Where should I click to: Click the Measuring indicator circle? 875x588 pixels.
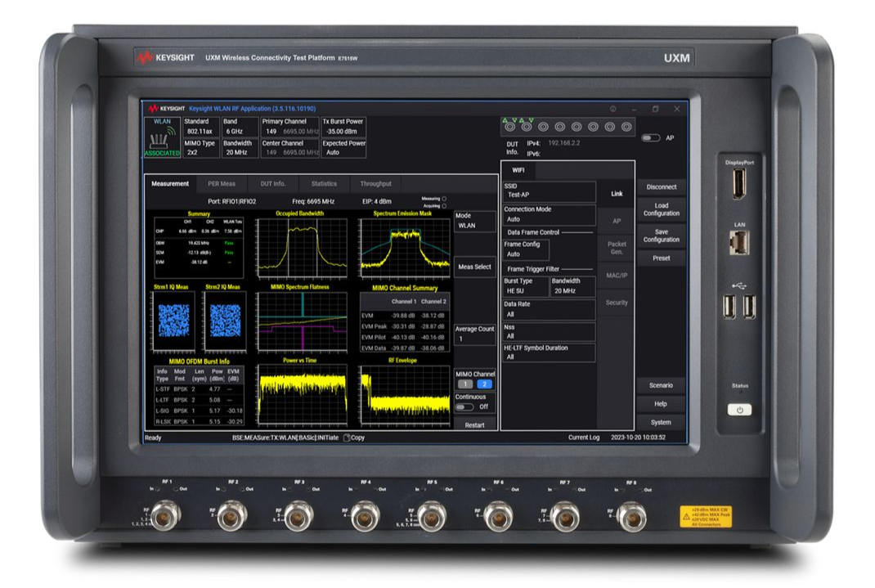click(x=444, y=199)
